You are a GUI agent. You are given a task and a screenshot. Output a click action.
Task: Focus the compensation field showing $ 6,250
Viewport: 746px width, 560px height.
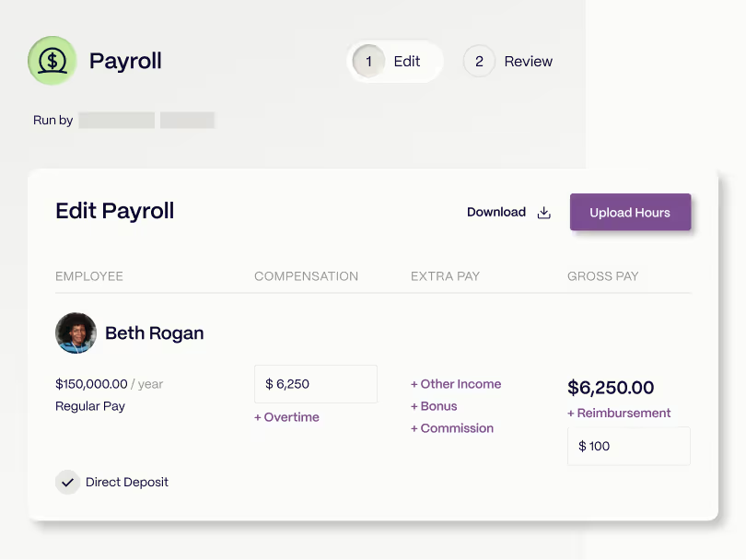315,384
